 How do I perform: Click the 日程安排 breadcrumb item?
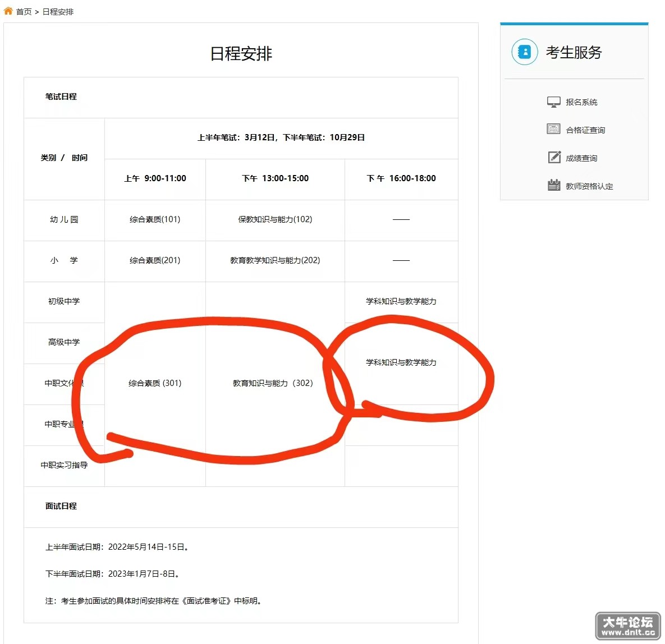tap(58, 12)
